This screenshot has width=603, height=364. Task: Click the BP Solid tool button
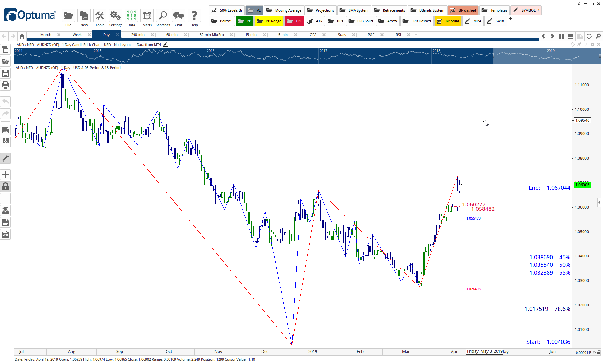pos(448,21)
